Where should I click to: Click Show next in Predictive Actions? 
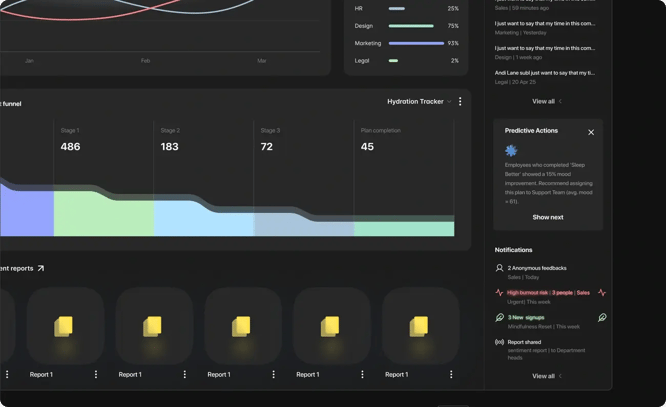[548, 217]
